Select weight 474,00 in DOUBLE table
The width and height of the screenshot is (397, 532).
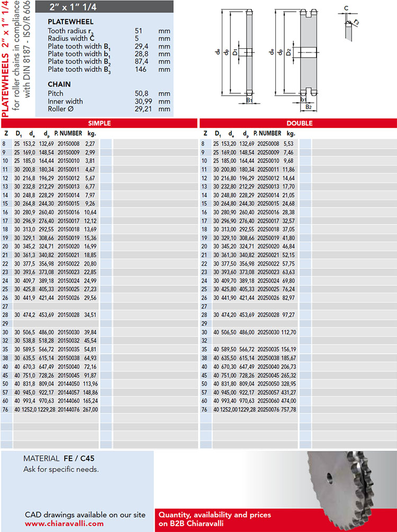[288, 401]
